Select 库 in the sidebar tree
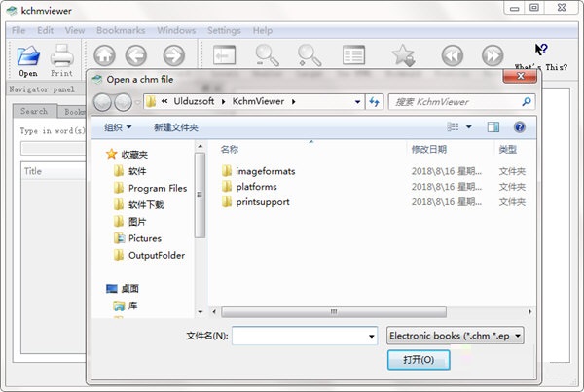The height and width of the screenshot is (392, 584). coord(126,305)
